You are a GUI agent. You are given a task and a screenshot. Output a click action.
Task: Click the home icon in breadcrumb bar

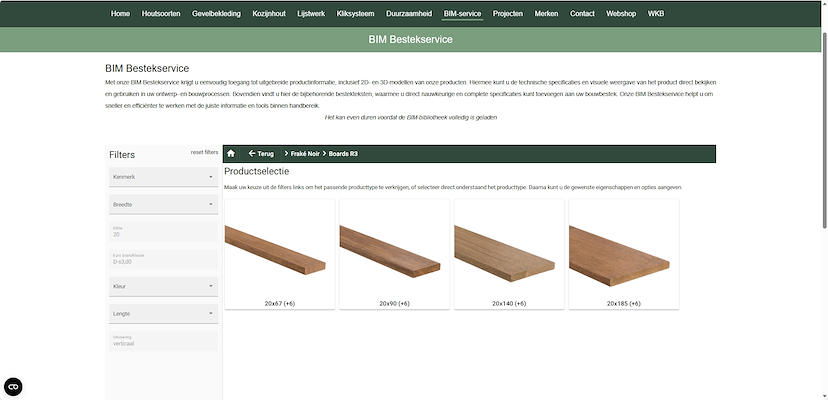(231, 154)
